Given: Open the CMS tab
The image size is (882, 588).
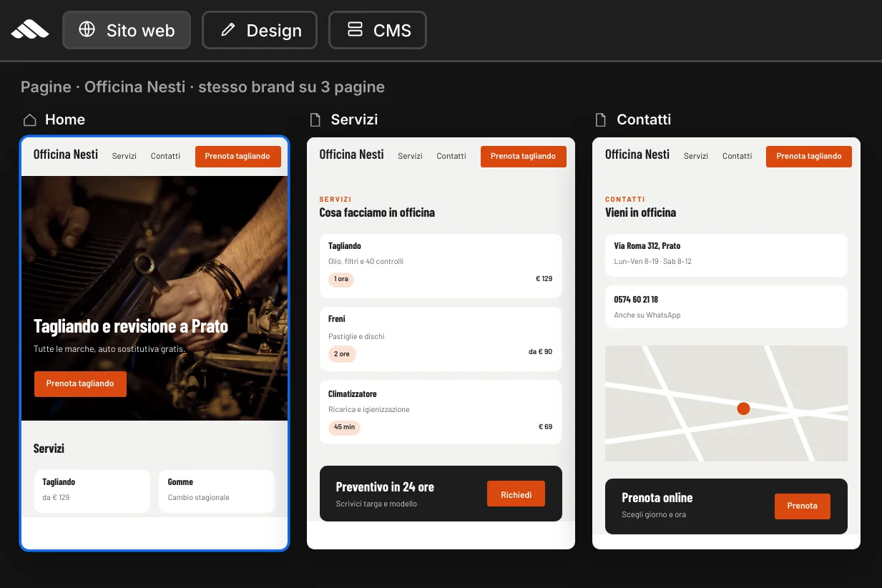Looking at the screenshot, I should [x=378, y=30].
